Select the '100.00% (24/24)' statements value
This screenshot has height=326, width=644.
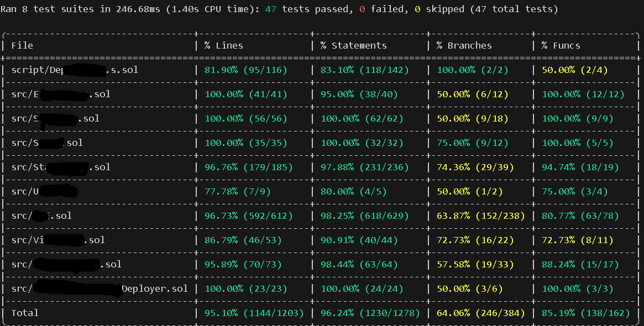[362, 288]
